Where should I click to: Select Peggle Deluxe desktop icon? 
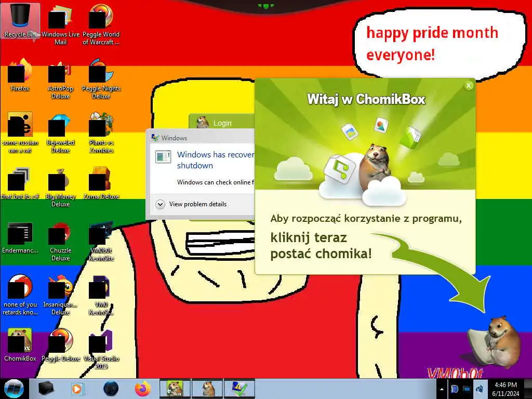click(60, 345)
